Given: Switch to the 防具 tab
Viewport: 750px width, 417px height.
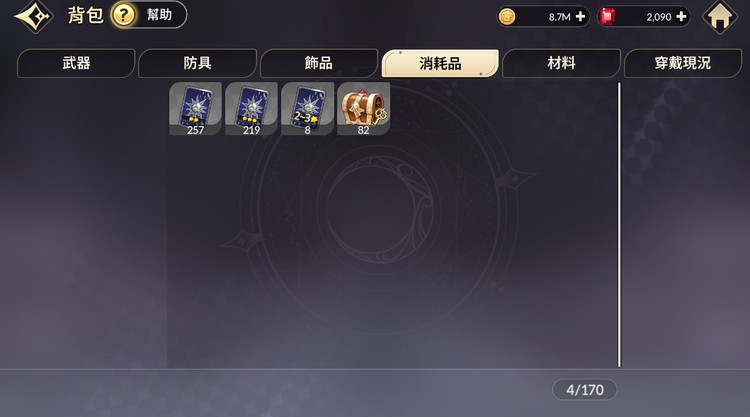Looking at the screenshot, I should (198, 63).
